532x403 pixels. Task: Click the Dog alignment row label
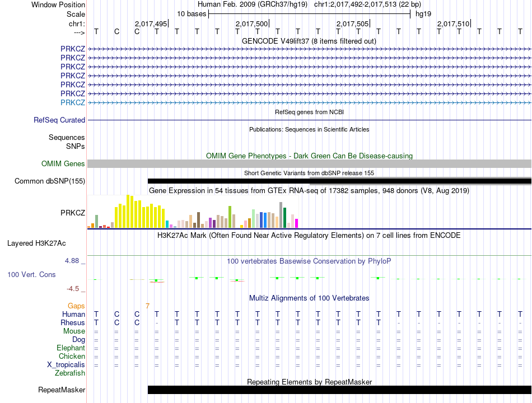78,340
